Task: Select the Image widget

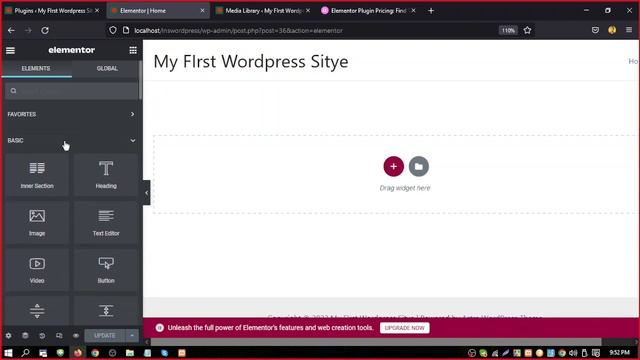Action: [37, 222]
